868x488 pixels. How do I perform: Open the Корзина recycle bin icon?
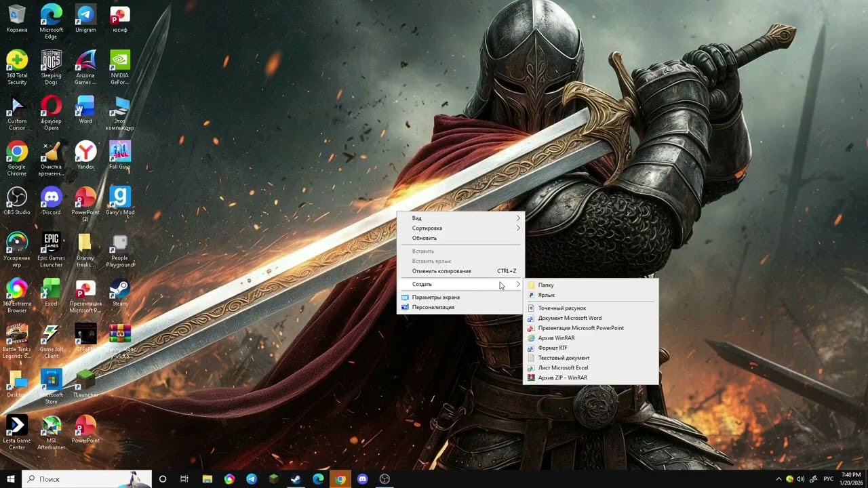coord(17,19)
